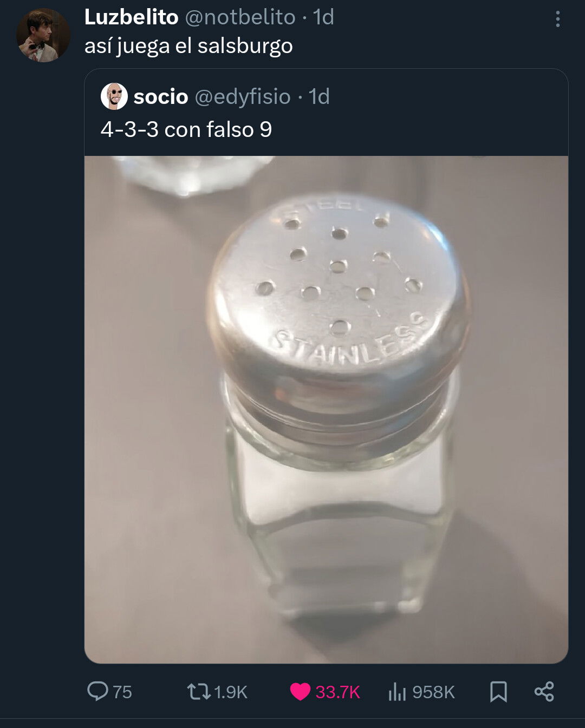Open the salt shaker photo
Screen dimensions: 585x728
(326, 409)
